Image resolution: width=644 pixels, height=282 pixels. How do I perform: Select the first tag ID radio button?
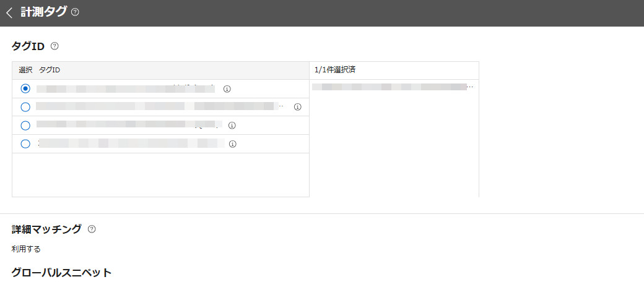[25, 88]
